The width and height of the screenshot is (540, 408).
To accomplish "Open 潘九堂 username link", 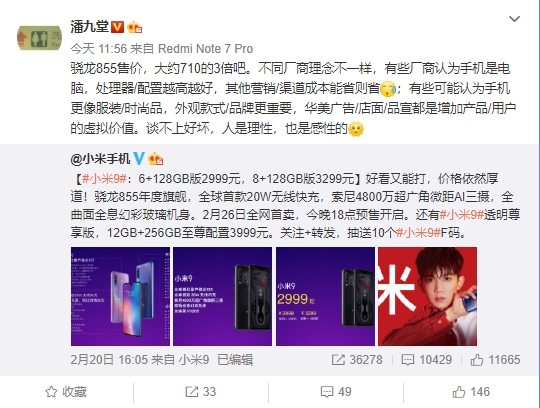I will pos(90,27).
